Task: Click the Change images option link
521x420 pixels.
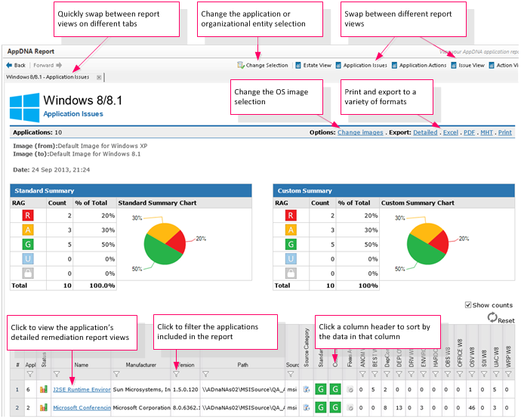Action: pos(360,132)
